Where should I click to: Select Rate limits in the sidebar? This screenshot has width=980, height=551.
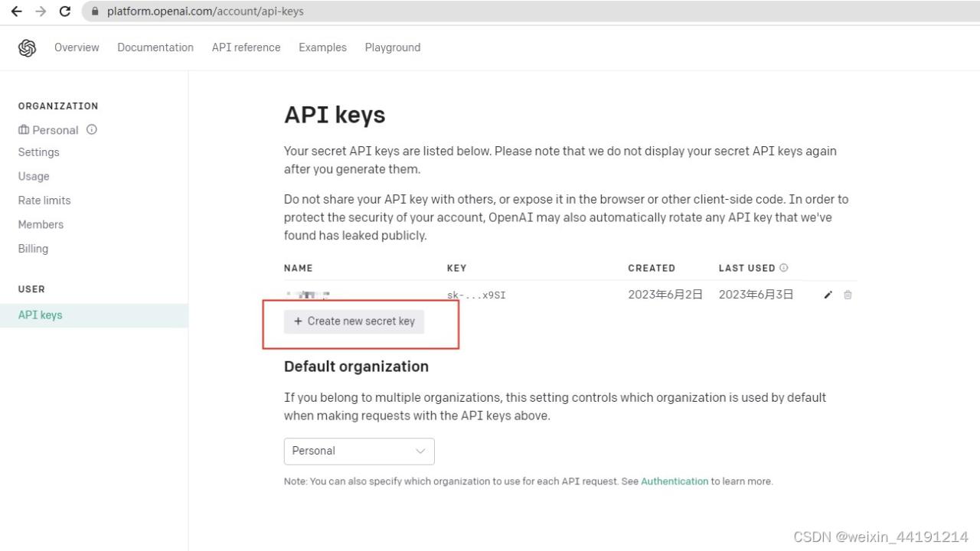(x=44, y=201)
